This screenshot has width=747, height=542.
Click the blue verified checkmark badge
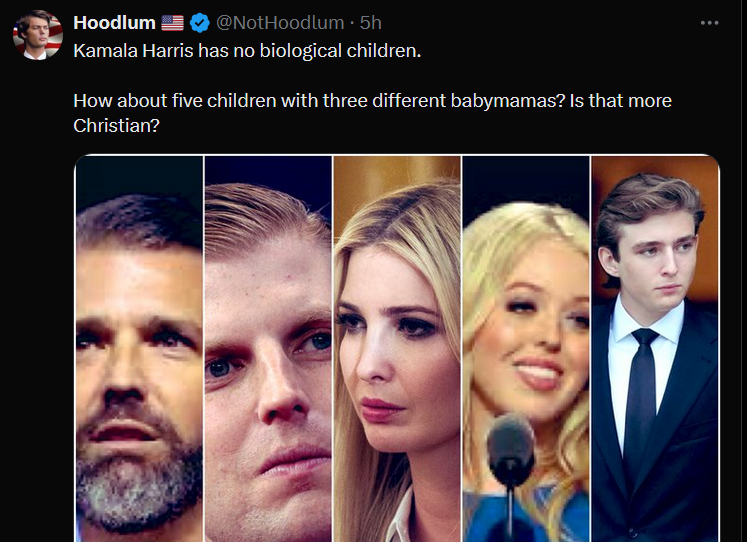197,23
